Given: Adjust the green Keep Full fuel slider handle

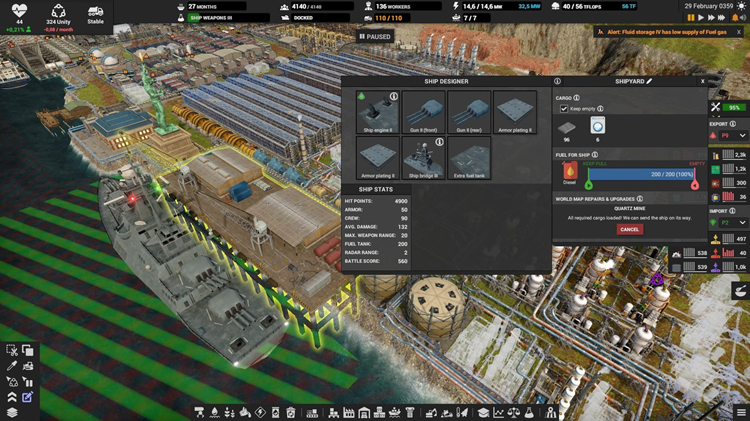Looking at the screenshot, I should 588,184.
